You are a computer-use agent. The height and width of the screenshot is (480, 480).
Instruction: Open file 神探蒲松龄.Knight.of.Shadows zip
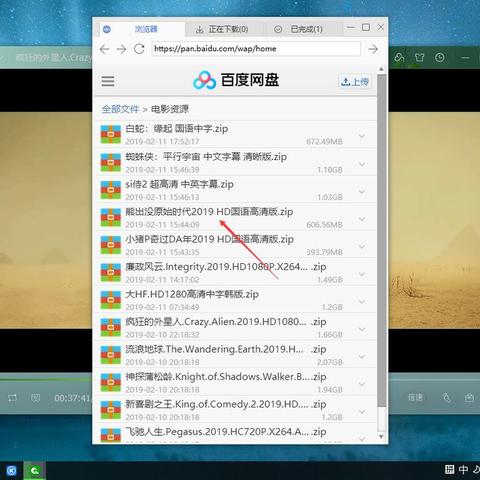click(226, 377)
